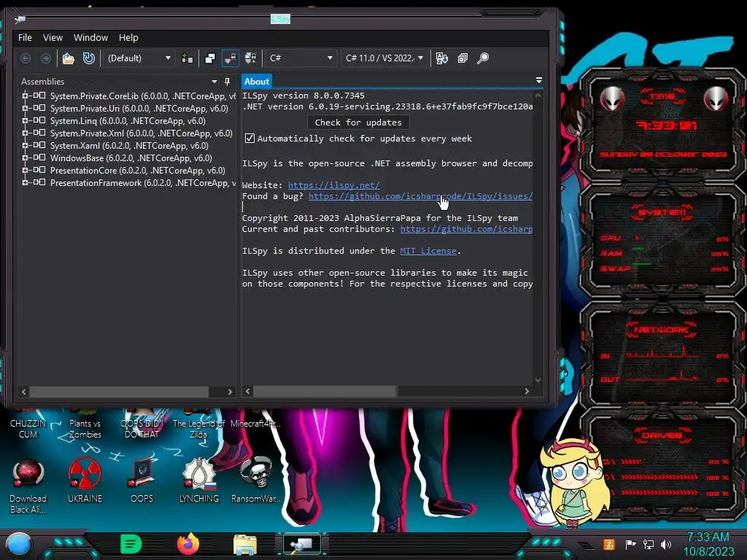This screenshot has height=560, width=747.
Task: Click the Start orb button on taskbar
Action: pos(19,545)
